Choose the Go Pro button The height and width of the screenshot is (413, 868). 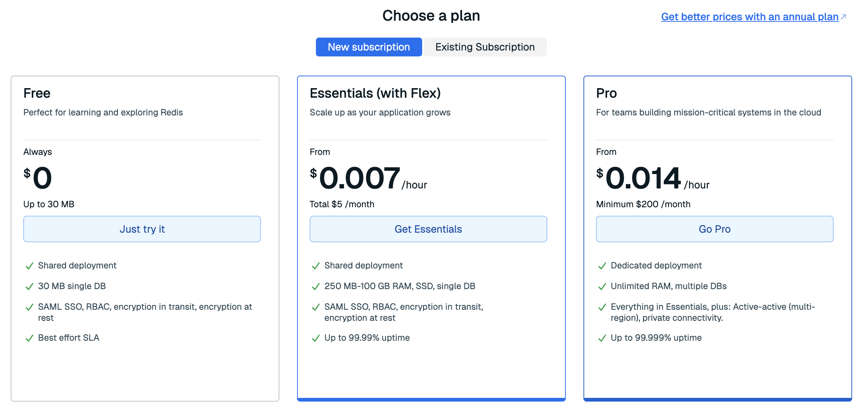[714, 229]
